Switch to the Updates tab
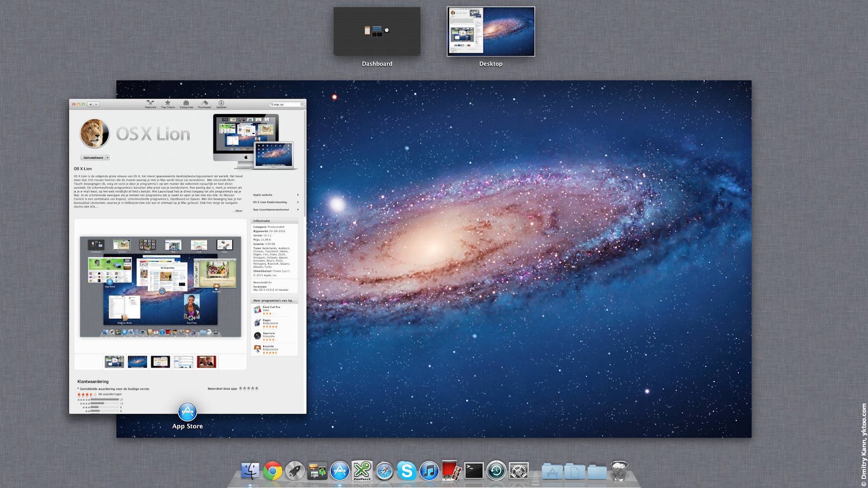Screen dimensions: 868x488 point(221,104)
